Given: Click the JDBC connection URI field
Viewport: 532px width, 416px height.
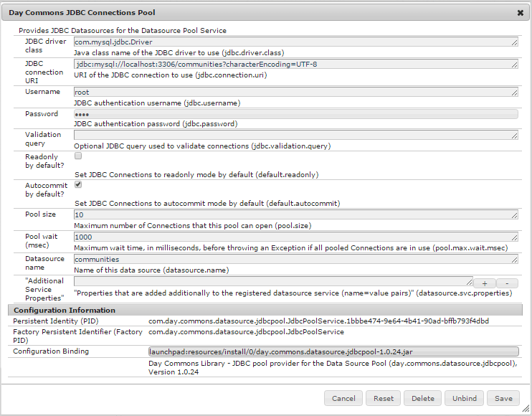Looking at the screenshot, I should [296, 64].
